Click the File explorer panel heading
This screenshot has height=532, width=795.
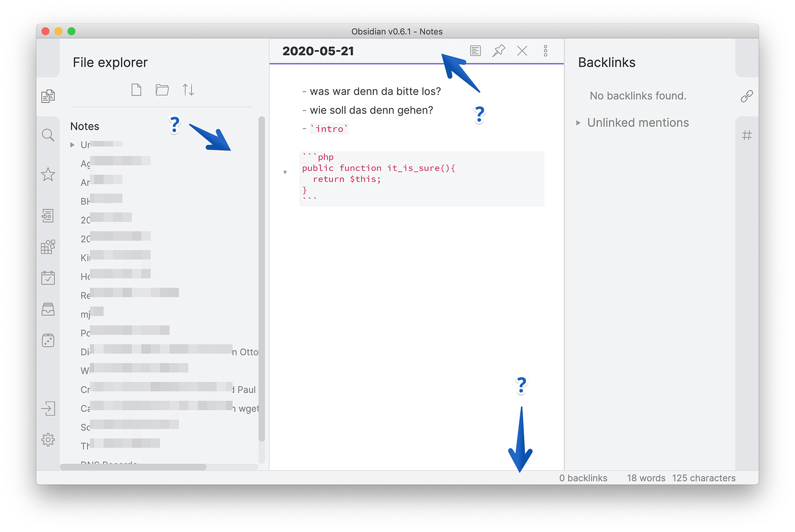110,63
